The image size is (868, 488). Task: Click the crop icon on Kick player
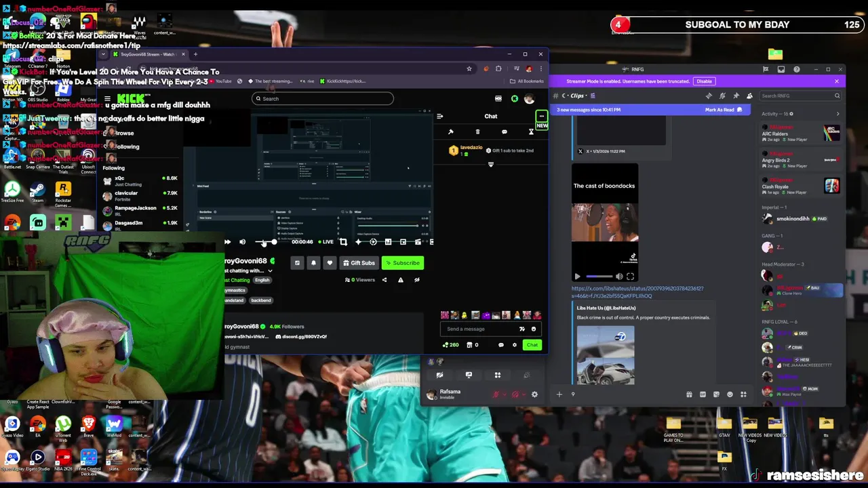(x=343, y=242)
